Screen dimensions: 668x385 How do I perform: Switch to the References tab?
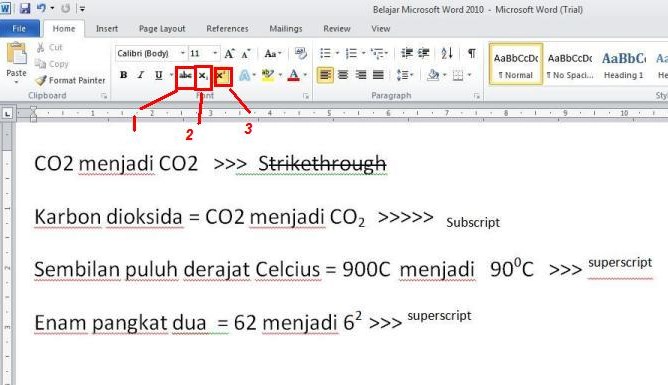click(x=227, y=29)
